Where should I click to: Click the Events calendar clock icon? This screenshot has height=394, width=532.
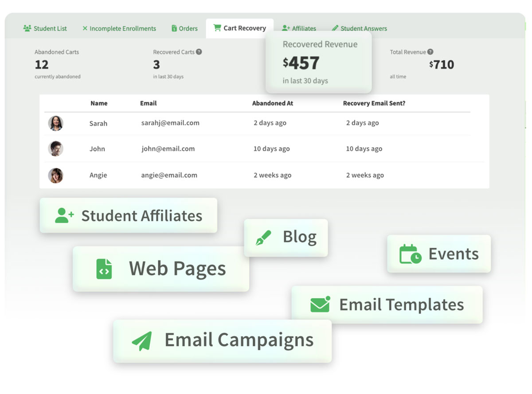(410, 254)
